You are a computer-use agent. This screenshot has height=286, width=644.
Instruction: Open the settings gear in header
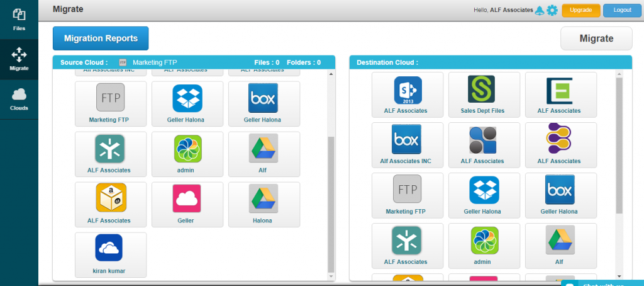(x=552, y=10)
